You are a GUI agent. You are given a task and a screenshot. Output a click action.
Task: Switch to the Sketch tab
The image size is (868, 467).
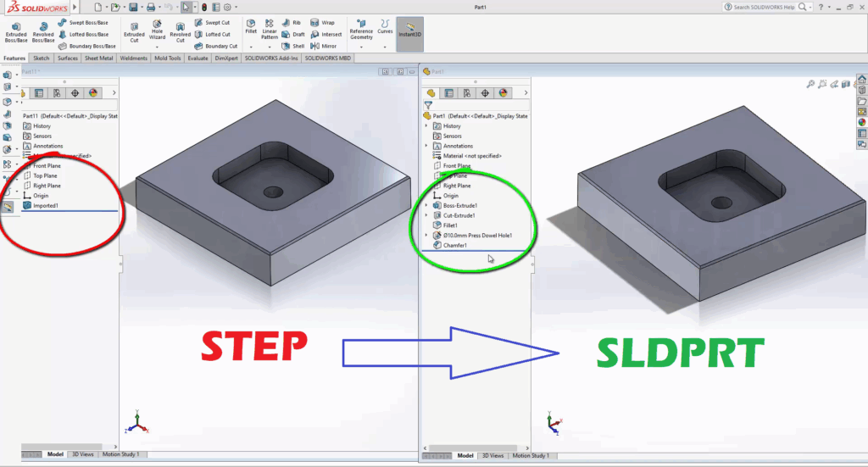click(x=41, y=58)
